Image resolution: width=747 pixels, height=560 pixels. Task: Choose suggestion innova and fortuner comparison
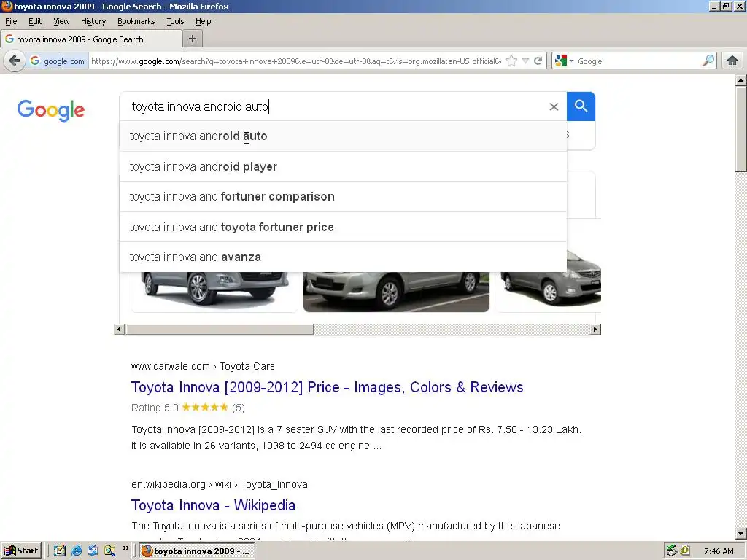pos(343,197)
